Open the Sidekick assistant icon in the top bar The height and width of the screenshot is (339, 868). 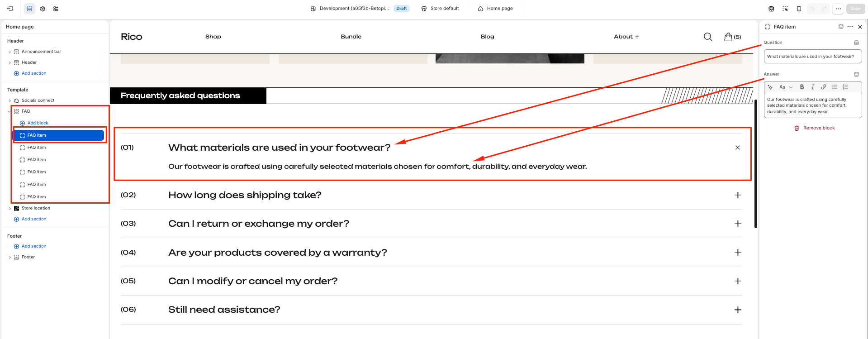click(x=771, y=9)
